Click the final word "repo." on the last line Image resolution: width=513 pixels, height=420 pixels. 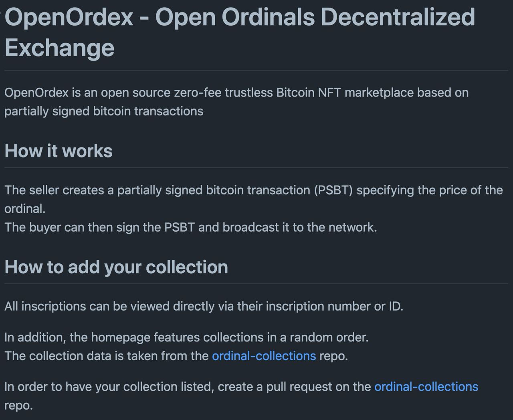click(18, 406)
